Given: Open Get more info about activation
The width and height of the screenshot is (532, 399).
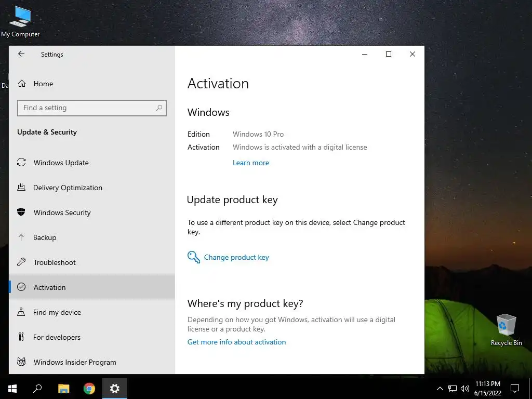Looking at the screenshot, I should tap(236, 342).
